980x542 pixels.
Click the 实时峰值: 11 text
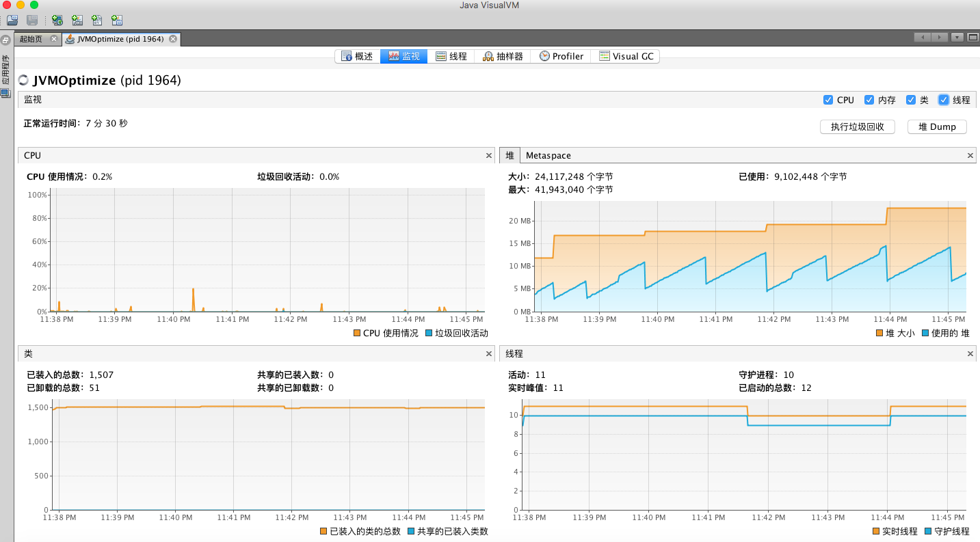(535, 388)
